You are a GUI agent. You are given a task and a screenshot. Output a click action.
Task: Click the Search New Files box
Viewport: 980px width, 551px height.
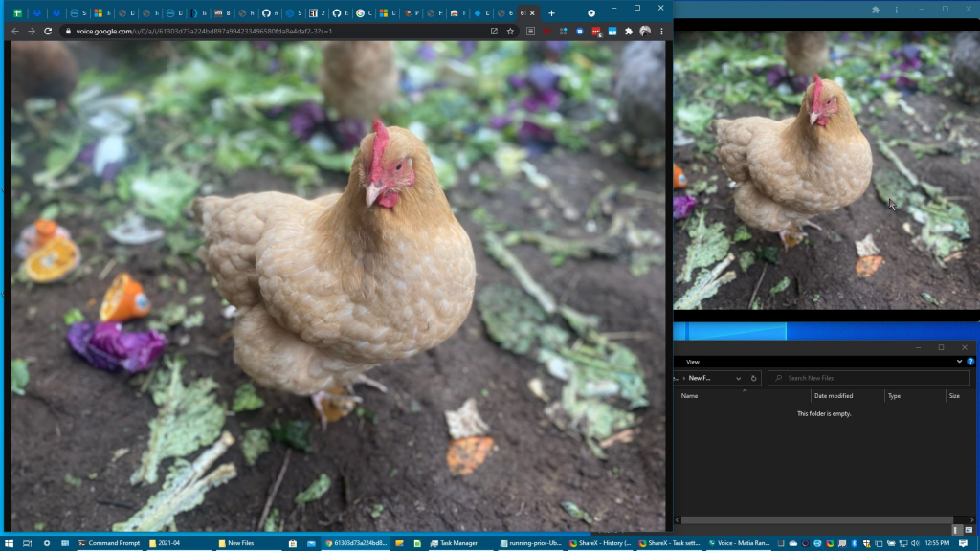click(869, 378)
